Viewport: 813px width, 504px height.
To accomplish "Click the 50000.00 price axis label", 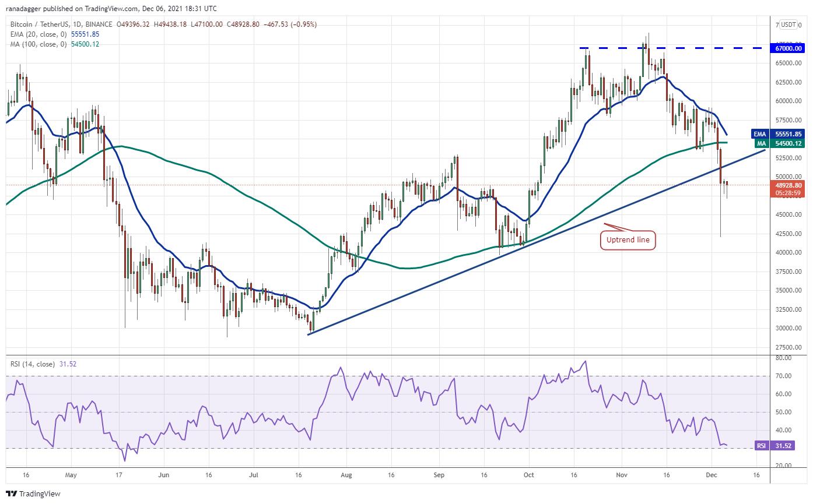I will (x=789, y=177).
